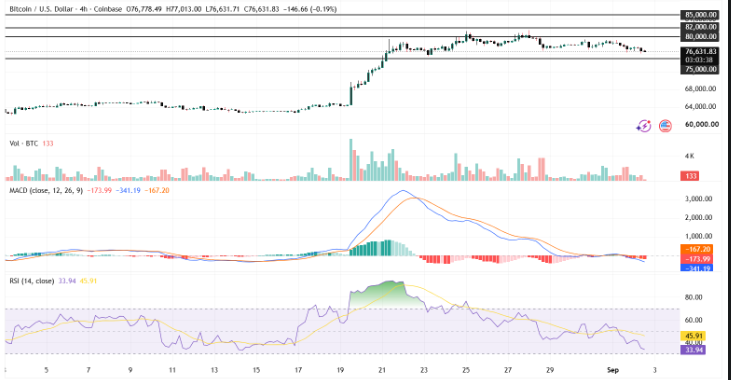Select the 80,000.00 price line label

point(700,36)
